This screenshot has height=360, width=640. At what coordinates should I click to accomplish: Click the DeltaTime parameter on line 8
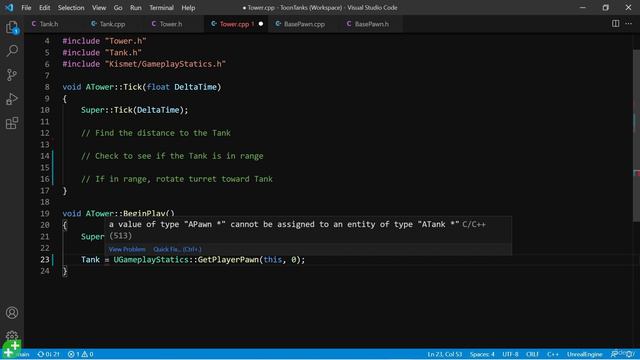coord(196,87)
